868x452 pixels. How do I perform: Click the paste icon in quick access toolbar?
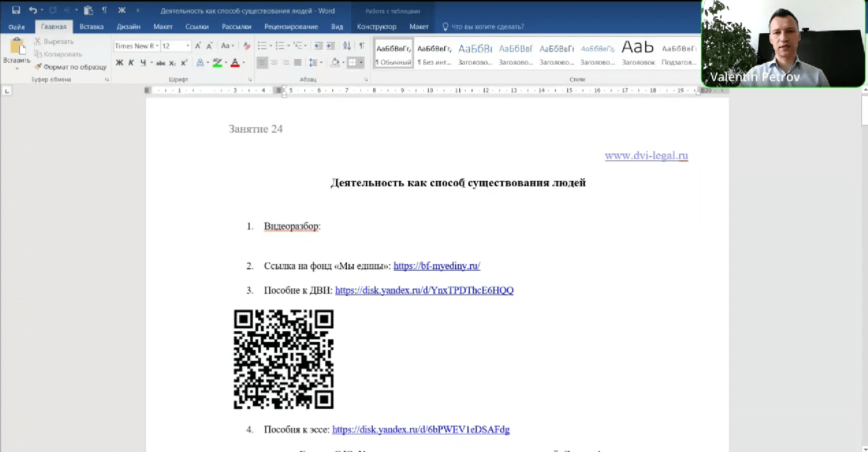click(88, 10)
